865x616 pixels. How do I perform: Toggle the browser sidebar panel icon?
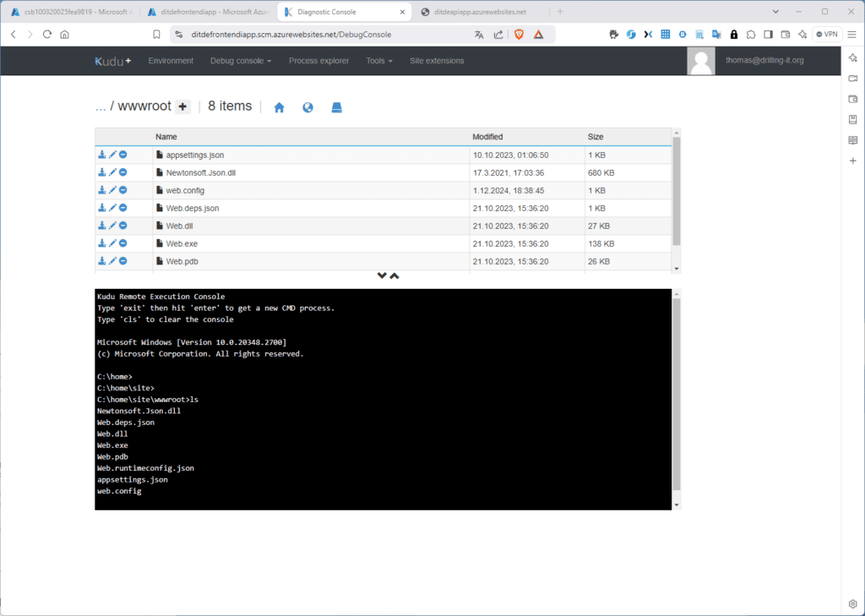point(768,34)
